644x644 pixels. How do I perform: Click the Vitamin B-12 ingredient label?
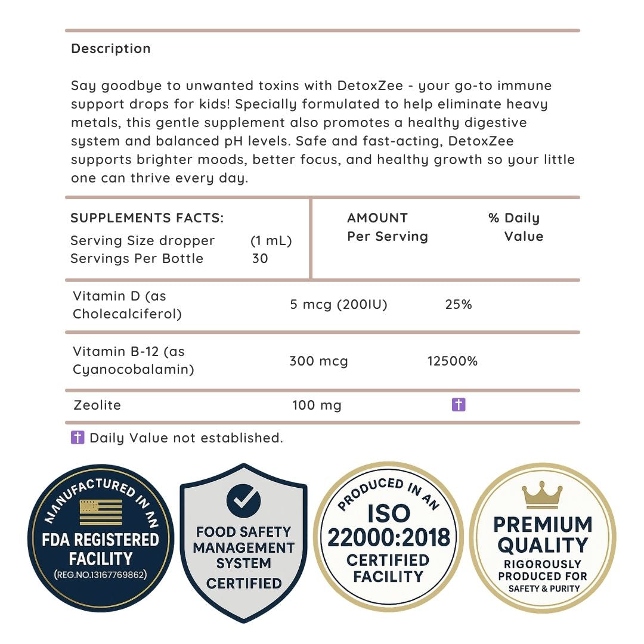coord(133,361)
